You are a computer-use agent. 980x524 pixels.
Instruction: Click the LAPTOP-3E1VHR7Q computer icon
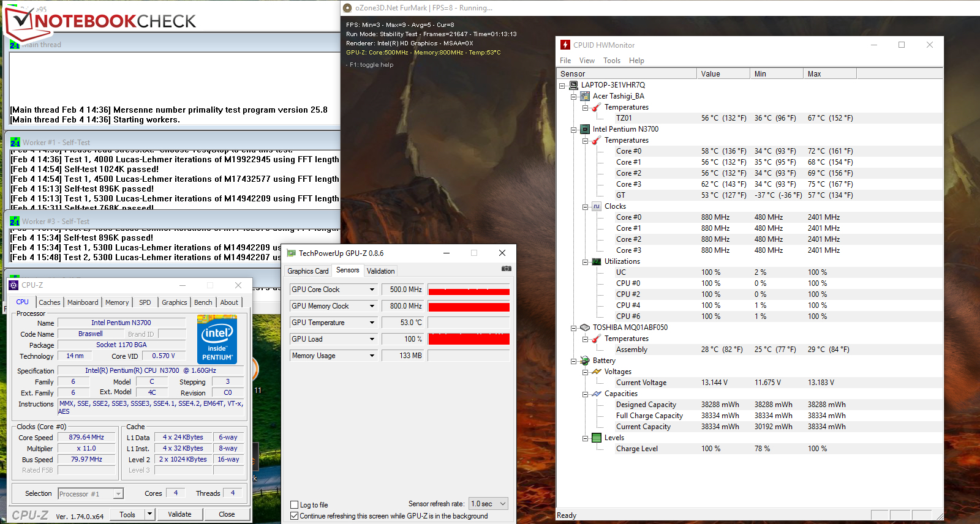pos(573,85)
